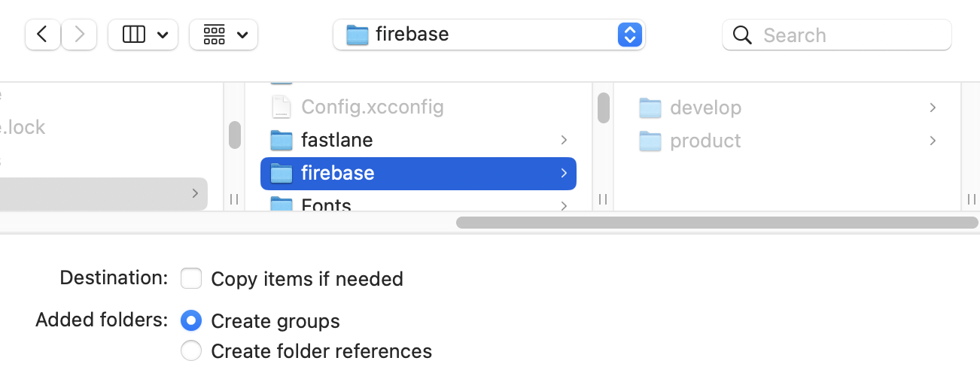Enable Copy items if needed checkbox
This screenshot has width=980, height=376.
(191, 279)
